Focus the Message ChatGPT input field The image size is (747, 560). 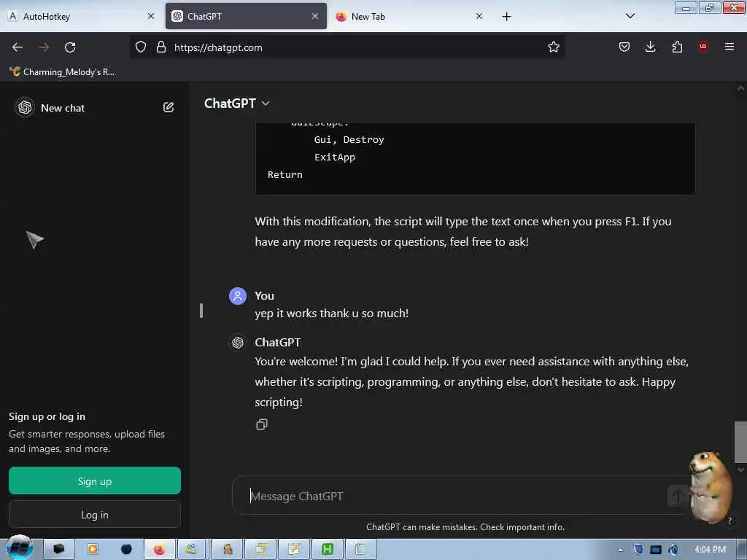tap(457, 496)
